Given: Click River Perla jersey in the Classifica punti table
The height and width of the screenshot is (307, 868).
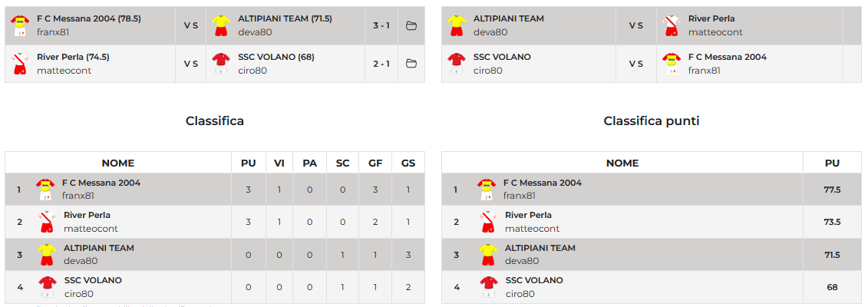Looking at the screenshot, I should pyautogui.click(x=488, y=222).
